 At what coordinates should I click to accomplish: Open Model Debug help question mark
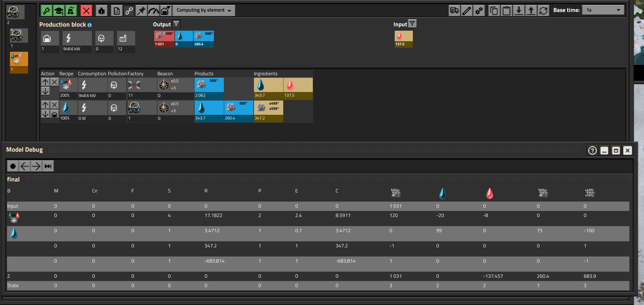click(x=593, y=150)
